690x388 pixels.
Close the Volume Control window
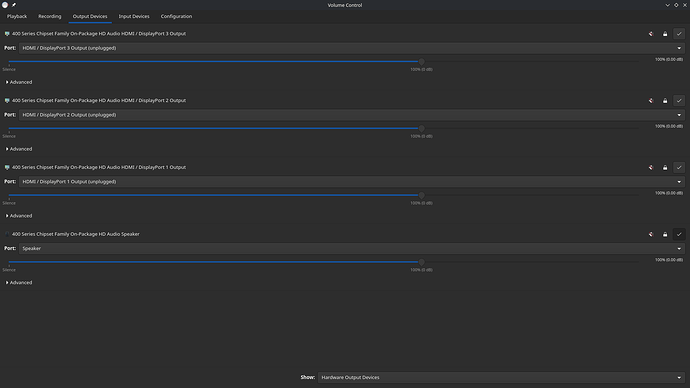coord(685,5)
